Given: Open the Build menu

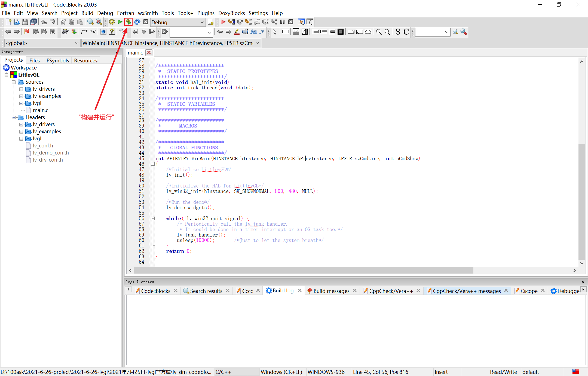Looking at the screenshot, I should click(87, 13).
